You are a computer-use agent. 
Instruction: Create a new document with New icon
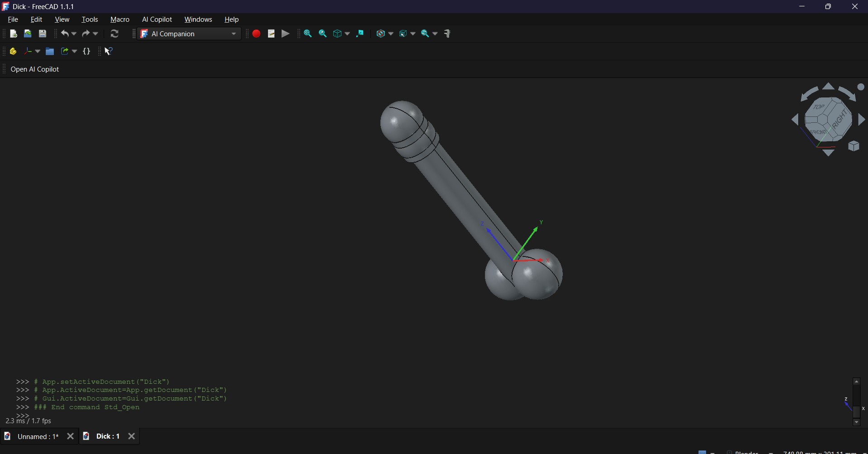[x=14, y=34]
